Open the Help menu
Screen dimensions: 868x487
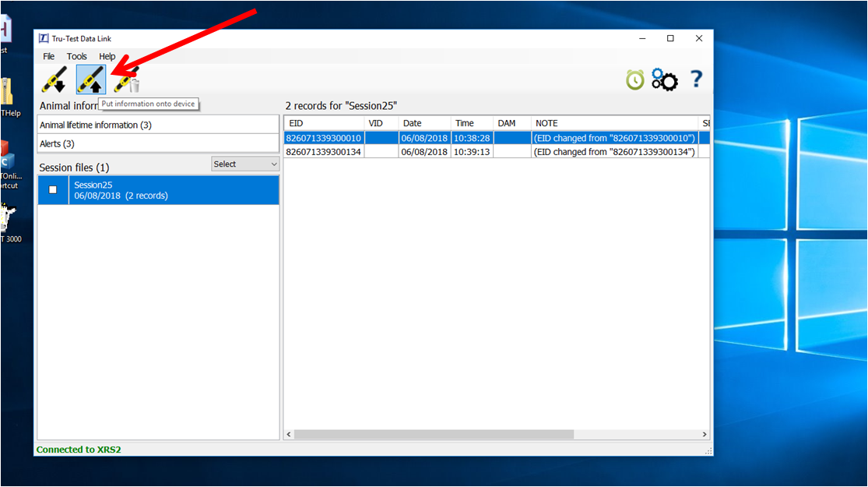tap(107, 56)
